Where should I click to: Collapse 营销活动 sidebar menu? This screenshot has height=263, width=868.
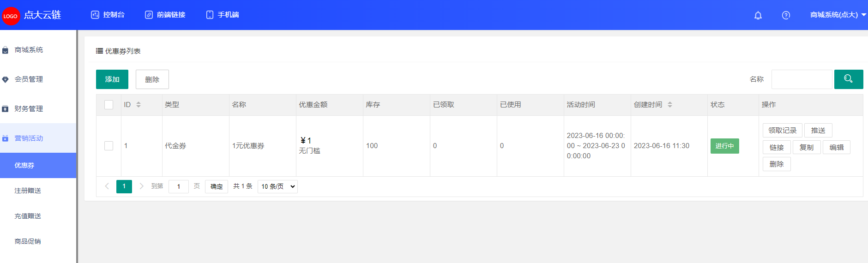(x=38, y=138)
